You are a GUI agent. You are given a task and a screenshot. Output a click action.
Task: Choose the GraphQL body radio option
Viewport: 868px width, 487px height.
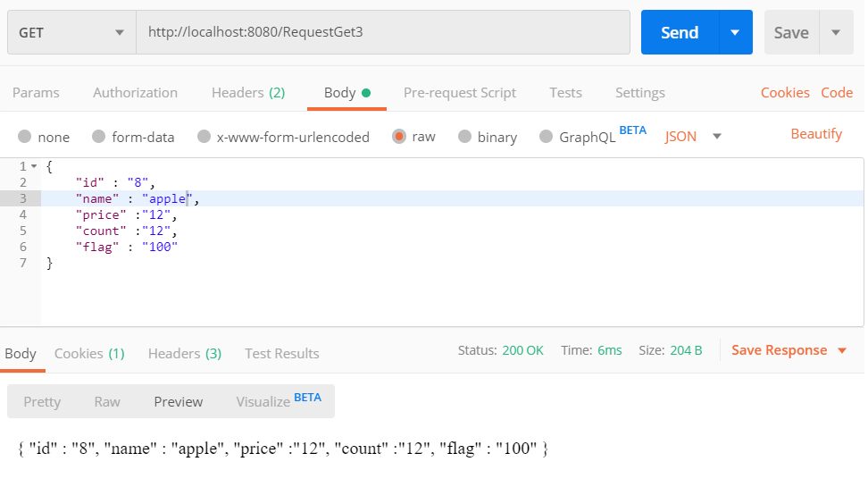click(x=547, y=137)
